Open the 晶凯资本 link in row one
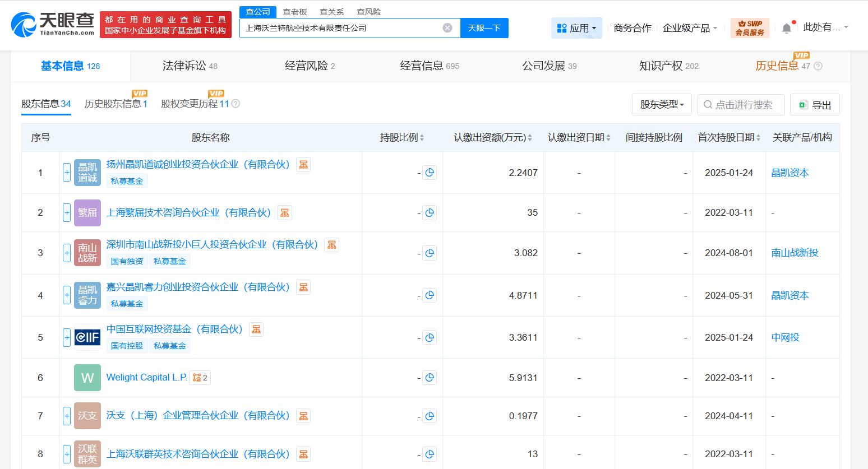Viewport: 868px width, 469px height. click(789, 173)
